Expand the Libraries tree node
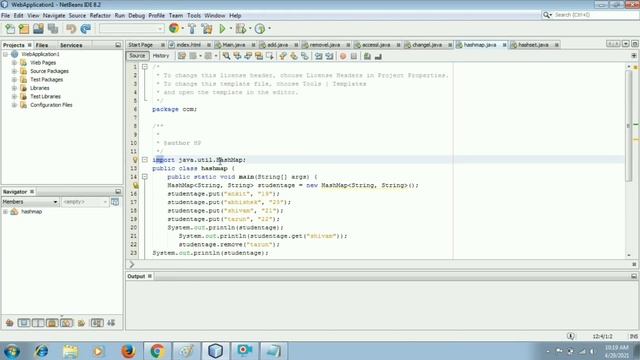This screenshot has height=360, width=640. point(14,88)
